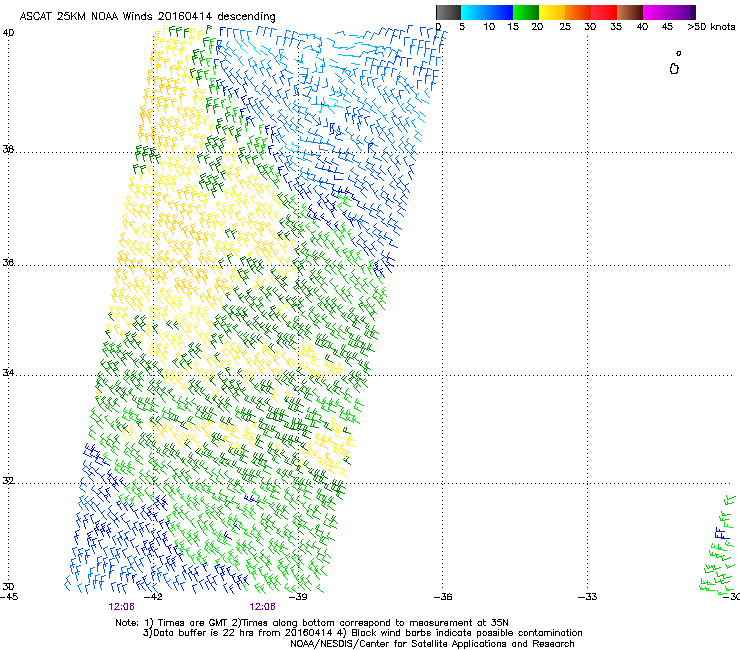Click the cyan-to-blue segment of the color bar
This screenshot has height=650, width=740.
tap(487, 12)
